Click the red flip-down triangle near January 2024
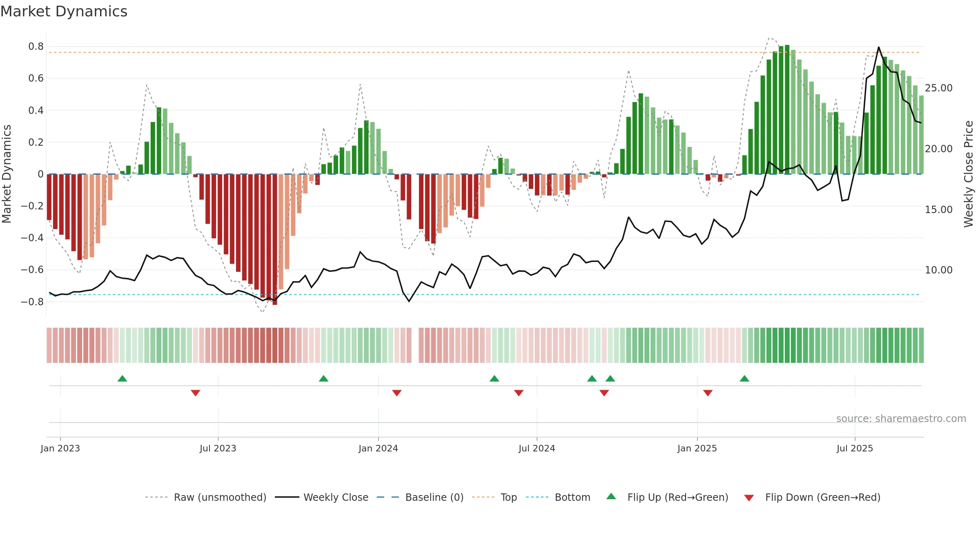980x551 pixels. (x=396, y=393)
